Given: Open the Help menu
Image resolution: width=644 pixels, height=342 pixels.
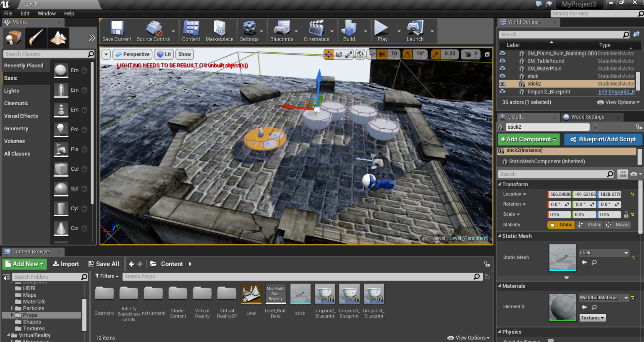Looking at the screenshot, I should pos(69,13).
